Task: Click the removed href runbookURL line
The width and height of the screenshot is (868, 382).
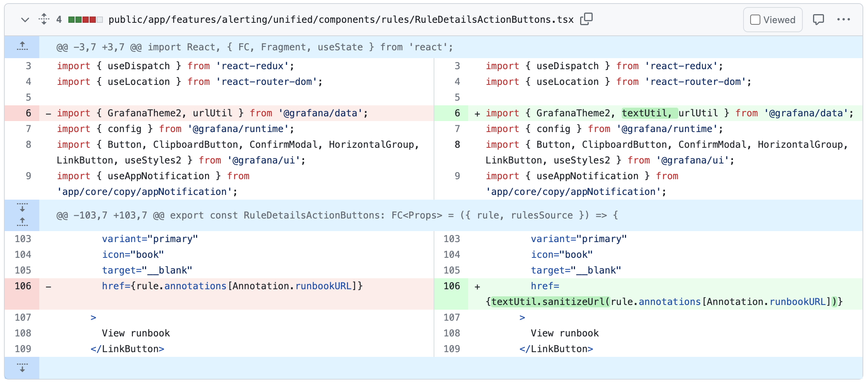Action: (x=232, y=286)
